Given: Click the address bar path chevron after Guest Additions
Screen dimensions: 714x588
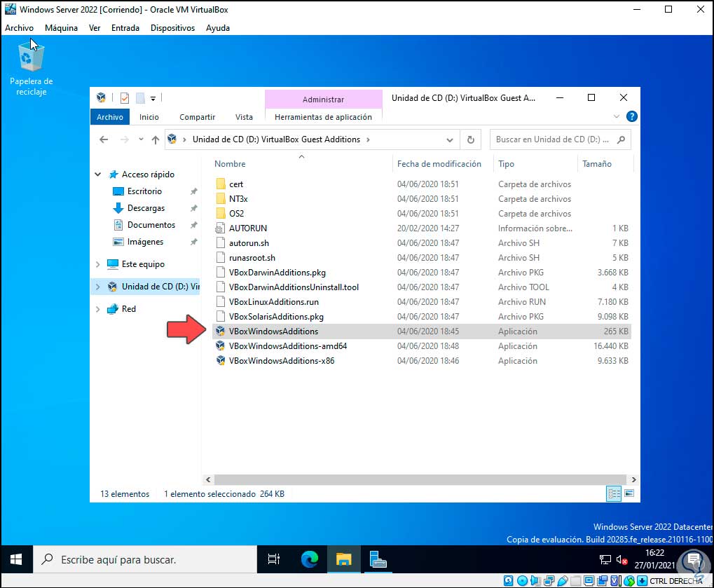Looking at the screenshot, I should (x=368, y=139).
